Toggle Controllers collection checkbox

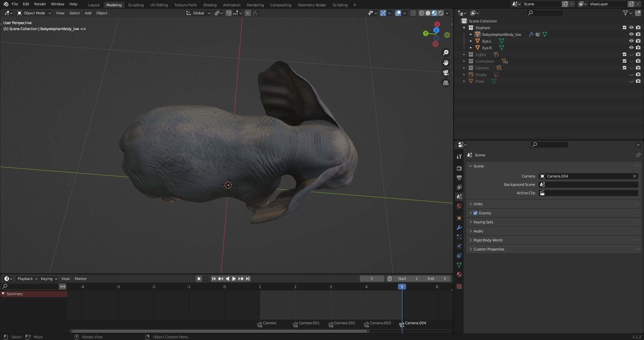[625, 61]
